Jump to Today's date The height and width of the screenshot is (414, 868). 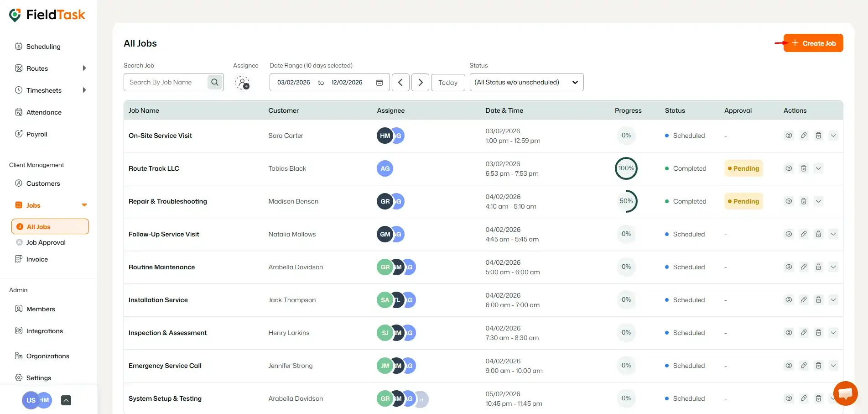448,83
